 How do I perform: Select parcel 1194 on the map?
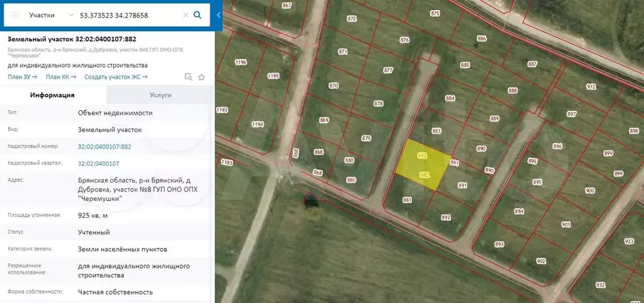click(257, 125)
